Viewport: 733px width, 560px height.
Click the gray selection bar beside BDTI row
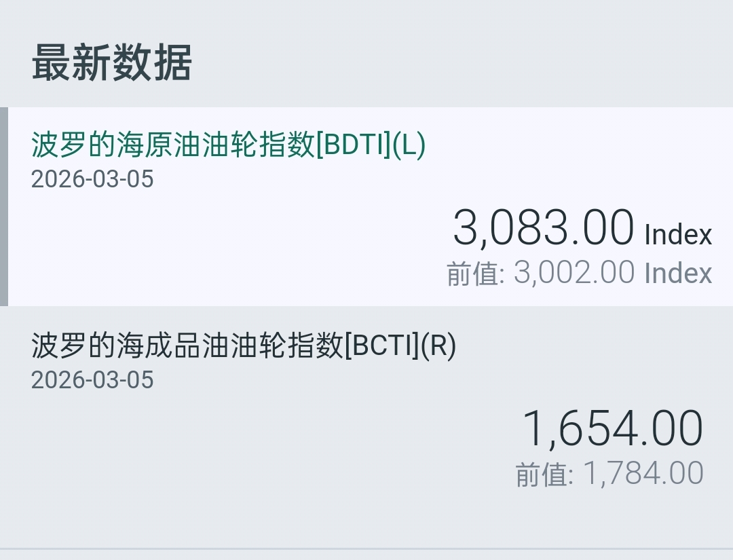coord(4,206)
